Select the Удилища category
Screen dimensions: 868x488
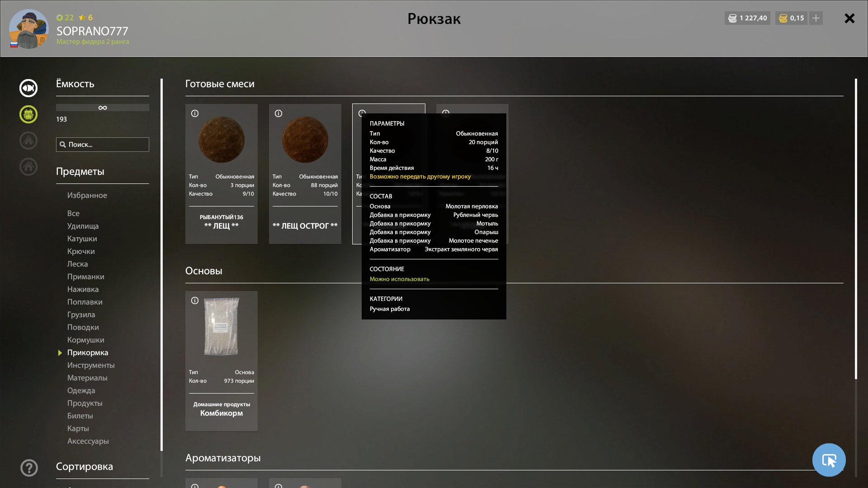[83, 226]
